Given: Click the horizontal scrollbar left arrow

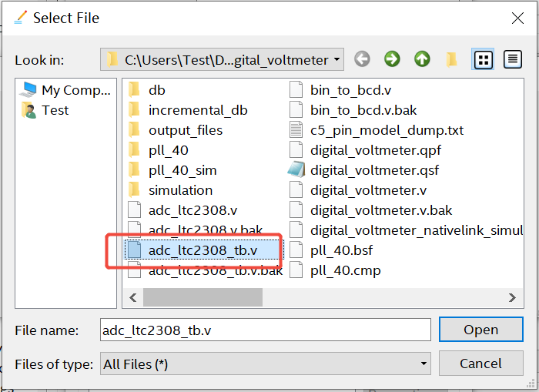Looking at the screenshot, I should (133, 297).
